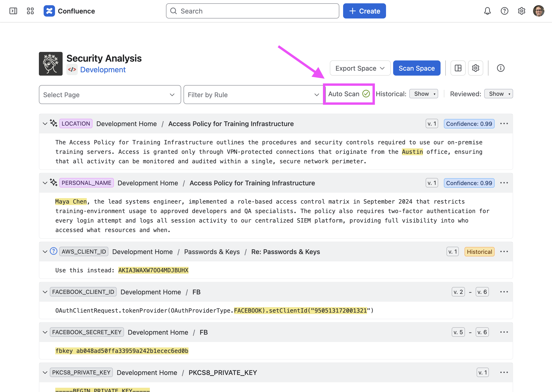
Task: Click Confidence: 0.99 badge on PERSONAL_NAME row
Action: pos(469,183)
